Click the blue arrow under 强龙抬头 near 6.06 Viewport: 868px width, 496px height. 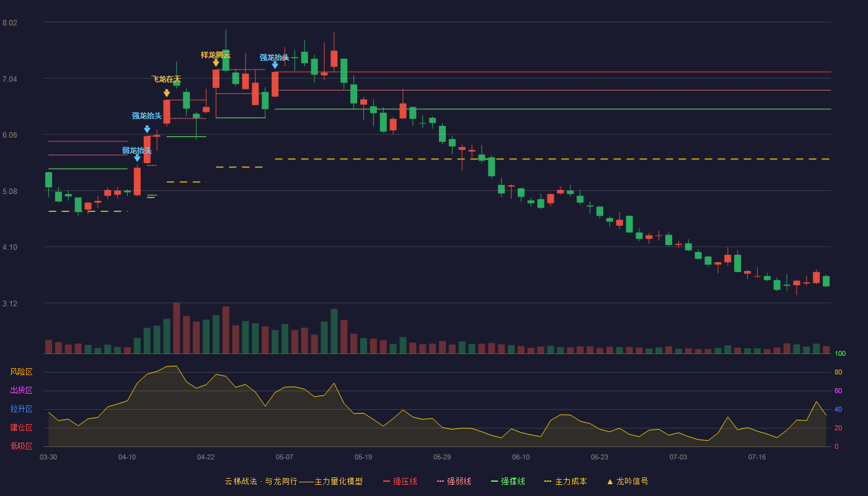pos(147,129)
